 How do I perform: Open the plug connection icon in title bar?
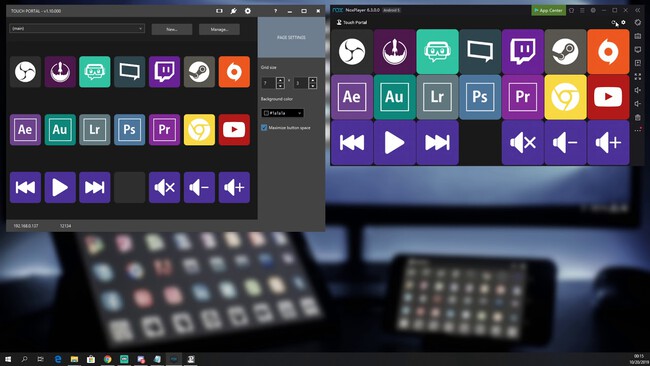coord(233,11)
